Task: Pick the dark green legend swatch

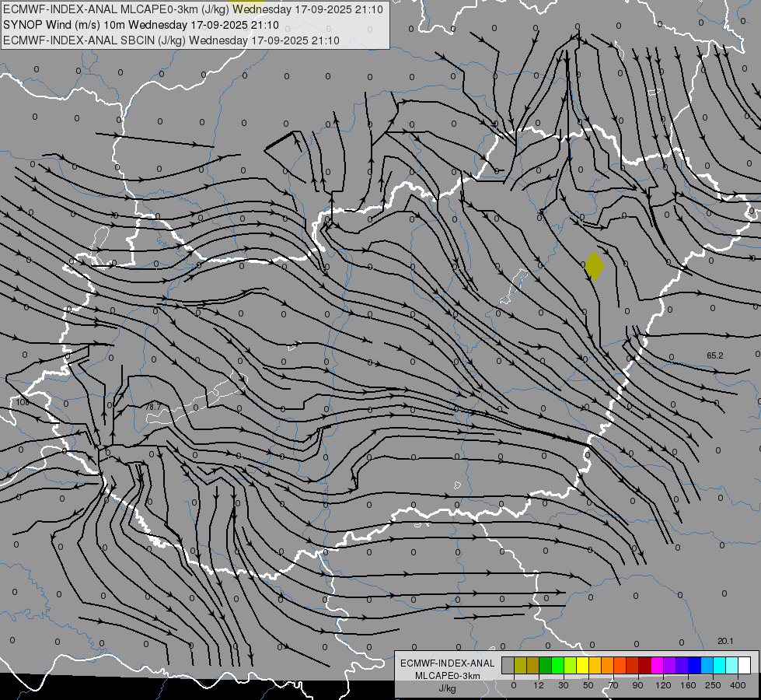Action: coord(546,665)
